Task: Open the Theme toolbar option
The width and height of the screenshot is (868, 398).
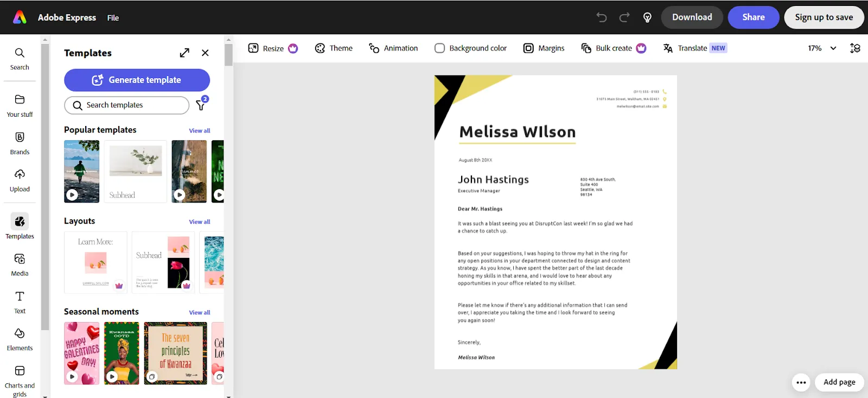Action: coord(334,48)
